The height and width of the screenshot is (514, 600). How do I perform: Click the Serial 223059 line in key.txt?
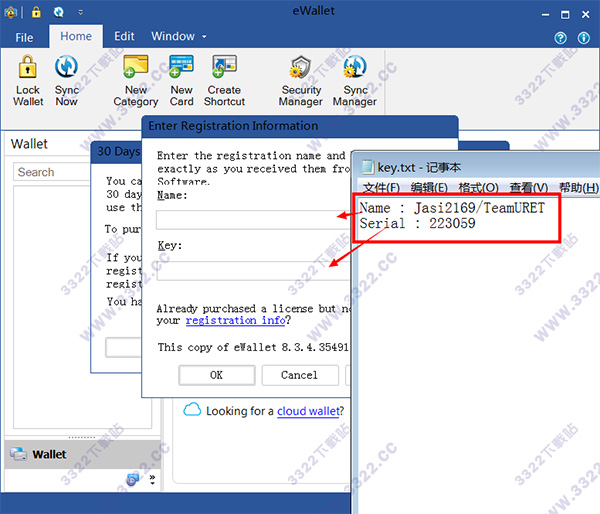(x=417, y=223)
